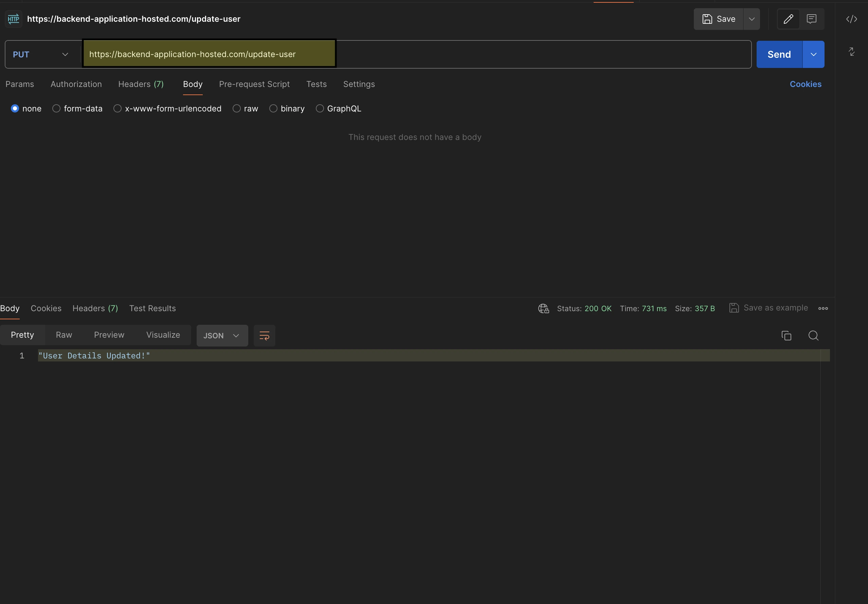Switch to the Params tab
The image size is (868, 604).
pos(20,84)
